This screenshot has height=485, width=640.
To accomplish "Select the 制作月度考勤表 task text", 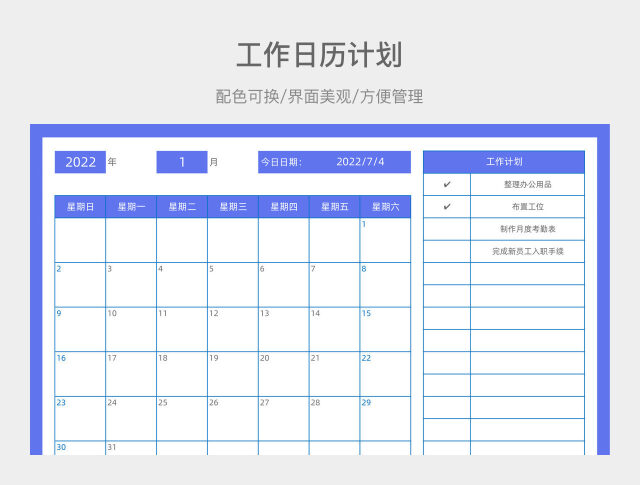I will pyautogui.click(x=527, y=229).
